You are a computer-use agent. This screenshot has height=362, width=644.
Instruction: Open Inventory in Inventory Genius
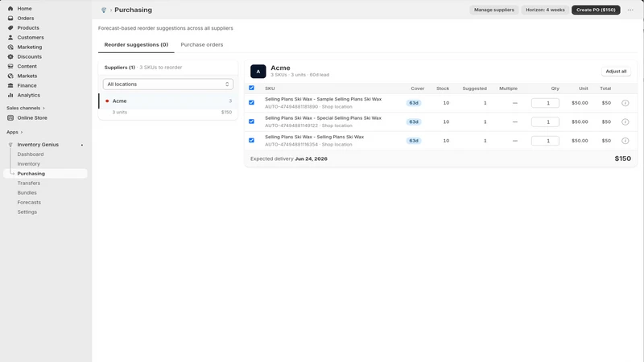click(x=28, y=164)
